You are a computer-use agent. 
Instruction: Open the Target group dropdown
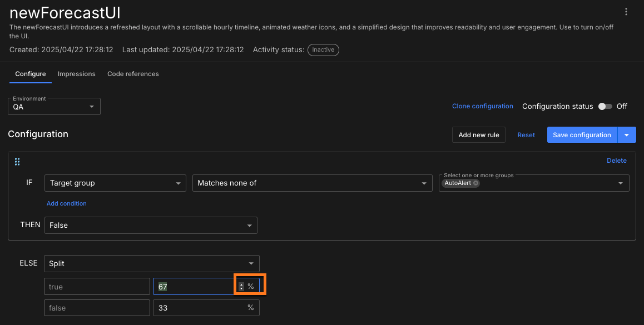(115, 183)
